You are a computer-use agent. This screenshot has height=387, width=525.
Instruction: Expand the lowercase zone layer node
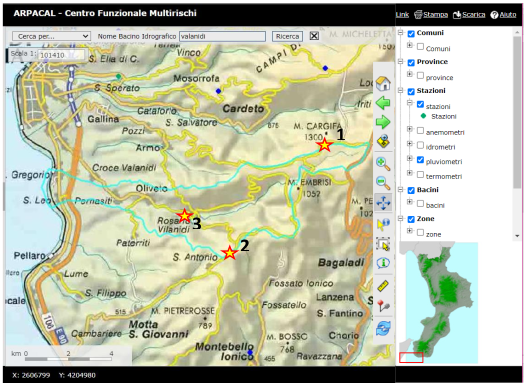[409, 231]
